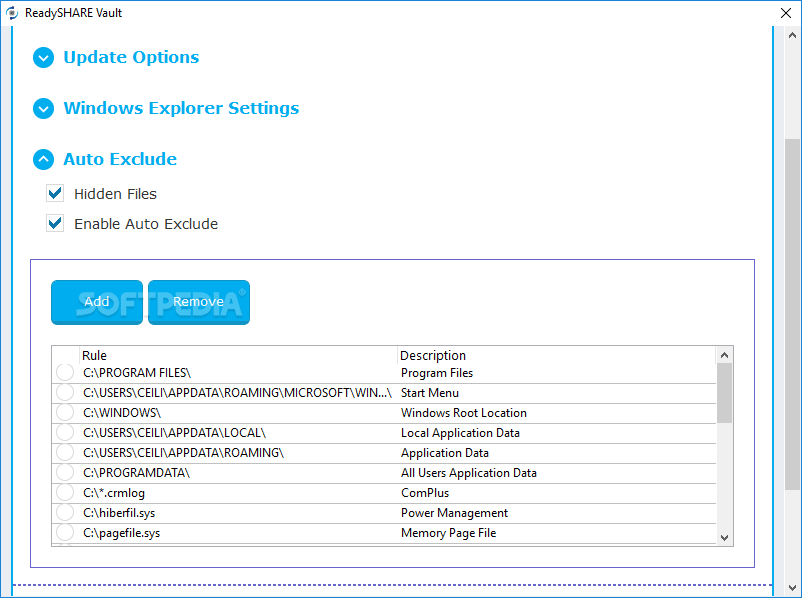The width and height of the screenshot is (802, 598).
Task: Select radio for APPDATA\ROAMING\ rule
Action: coord(65,452)
